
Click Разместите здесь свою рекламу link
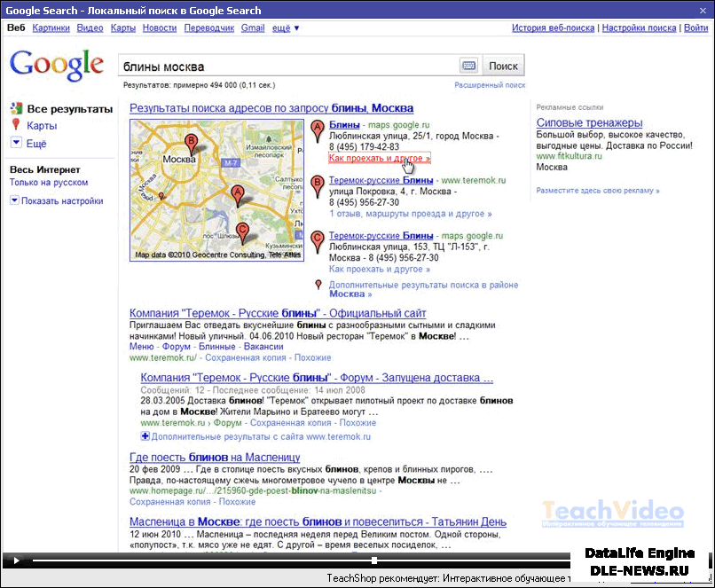[598, 190]
